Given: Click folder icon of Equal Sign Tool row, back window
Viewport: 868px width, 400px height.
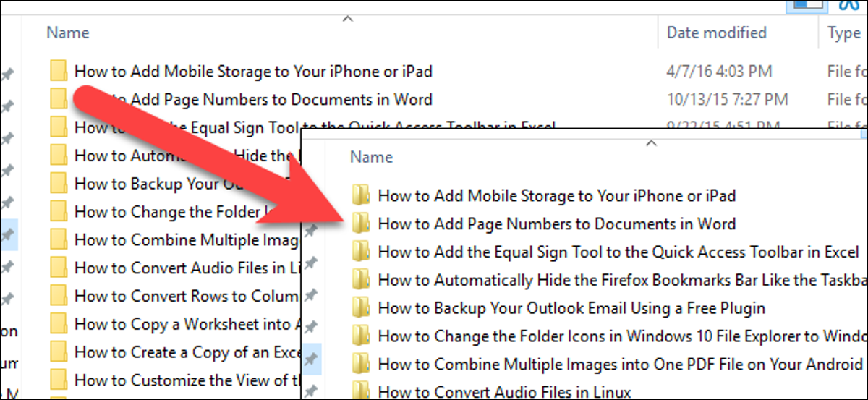Looking at the screenshot, I should tap(59, 127).
